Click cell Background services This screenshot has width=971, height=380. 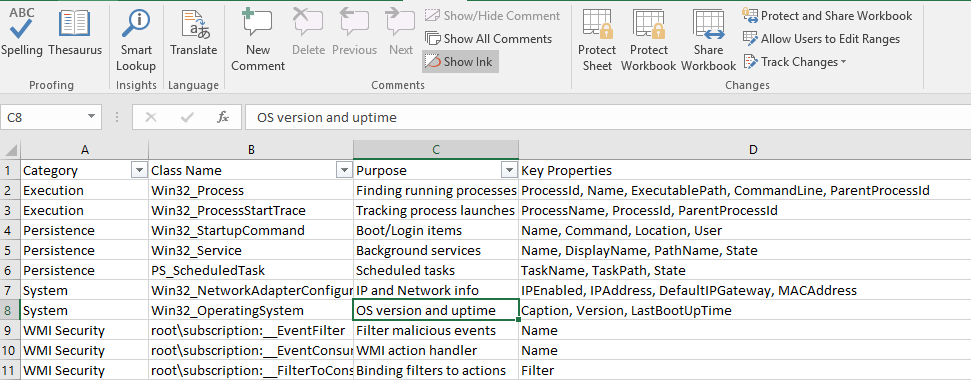[436, 251]
